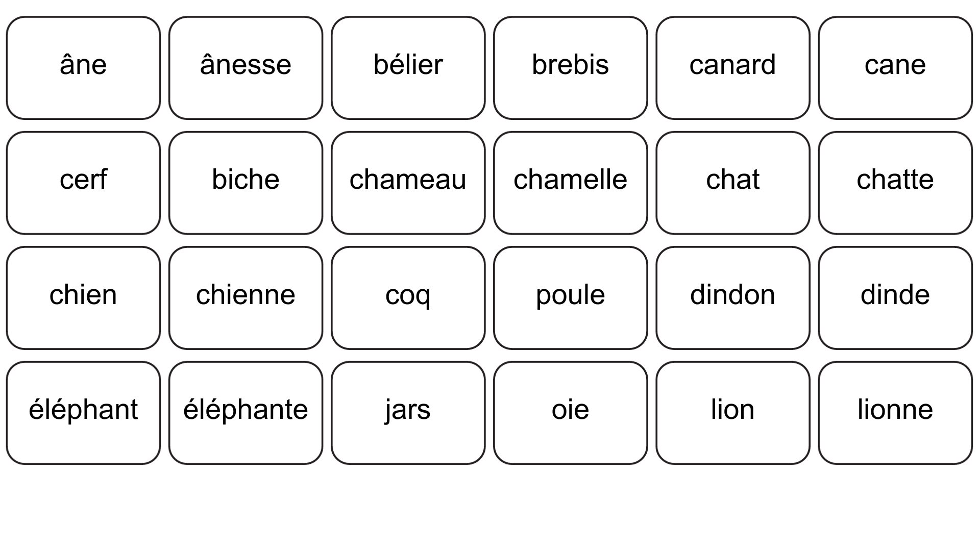Screen dimensions: 980x551
Task: Pick the 'cane' tile
Action: (x=895, y=68)
